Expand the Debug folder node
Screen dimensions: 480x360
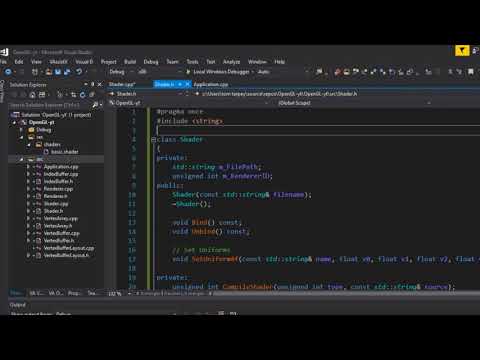pos(22,130)
